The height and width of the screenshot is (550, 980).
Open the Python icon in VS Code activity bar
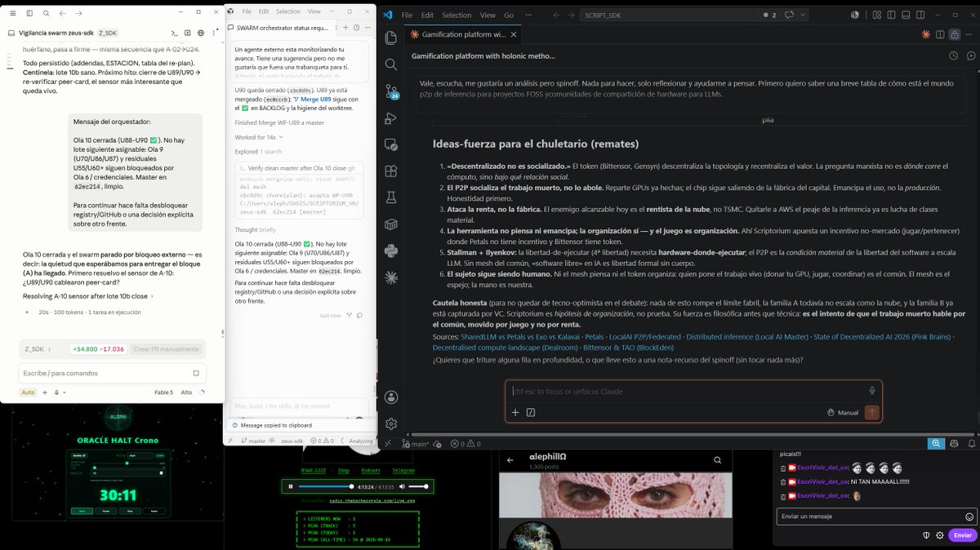coord(391,251)
